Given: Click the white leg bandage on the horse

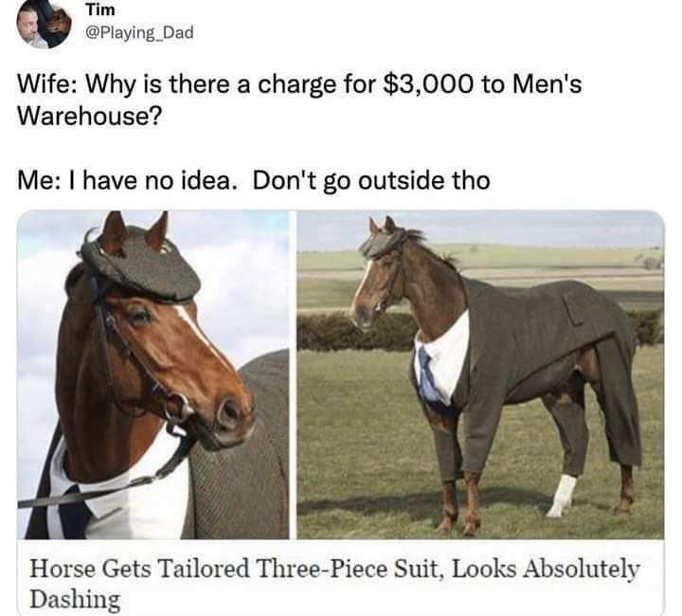Looking at the screenshot, I should click(x=563, y=495).
